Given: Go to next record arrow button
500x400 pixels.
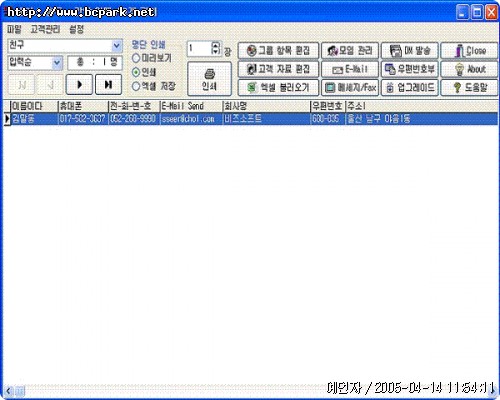Looking at the screenshot, I should (x=79, y=85).
